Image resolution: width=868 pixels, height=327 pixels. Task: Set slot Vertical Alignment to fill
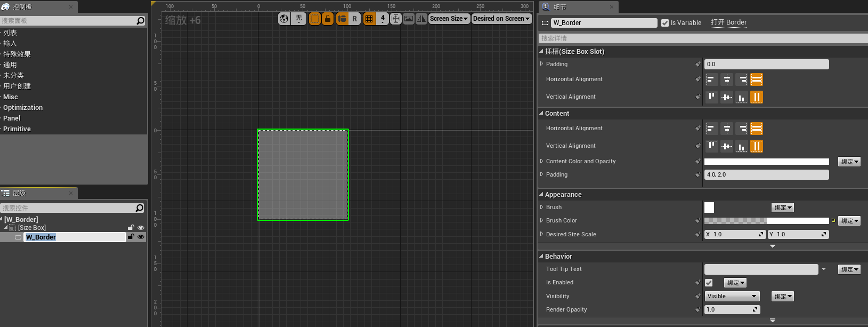[757, 97]
